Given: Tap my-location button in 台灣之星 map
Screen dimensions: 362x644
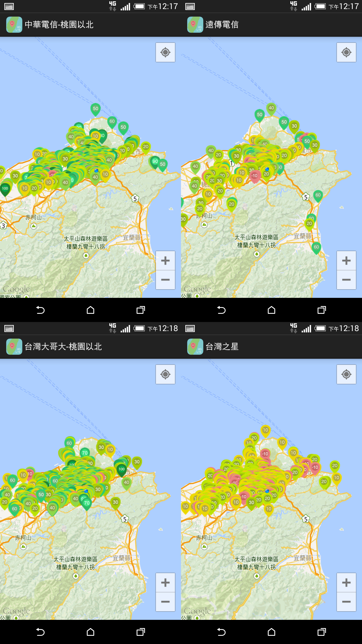Looking at the screenshot, I should point(346,374).
